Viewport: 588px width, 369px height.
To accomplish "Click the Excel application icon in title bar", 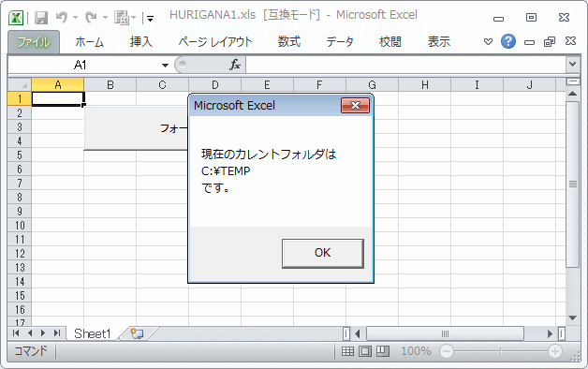I will (16, 18).
